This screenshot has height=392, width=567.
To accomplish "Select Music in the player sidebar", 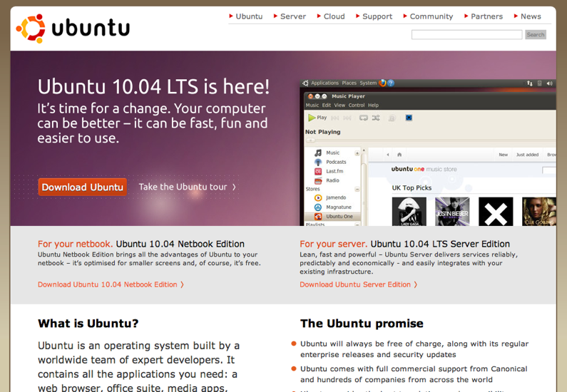I will click(x=332, y=153).
